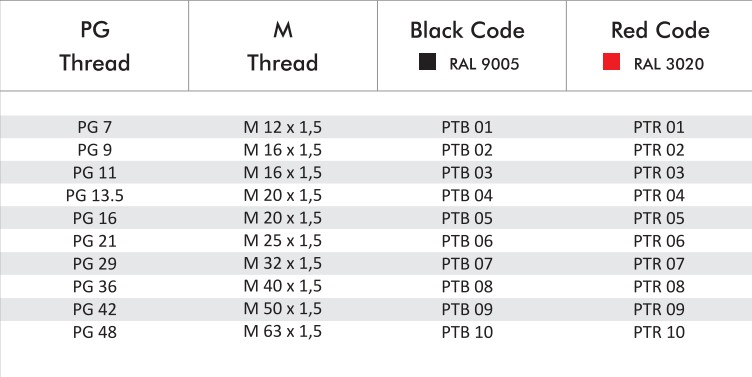Select the PG 29 thread cell
This screenshot has height=377, width=752.
pyautogui.click(x=95, y=264)
